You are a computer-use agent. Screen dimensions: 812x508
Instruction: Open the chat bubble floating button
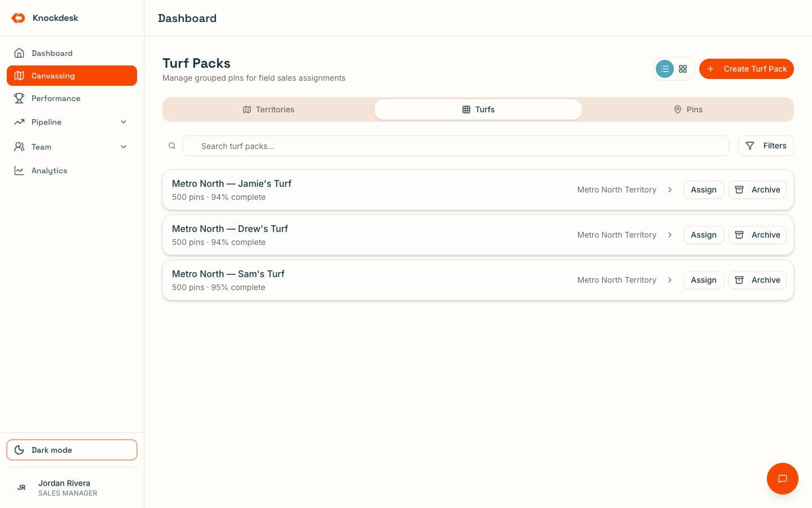click(782, 479)
